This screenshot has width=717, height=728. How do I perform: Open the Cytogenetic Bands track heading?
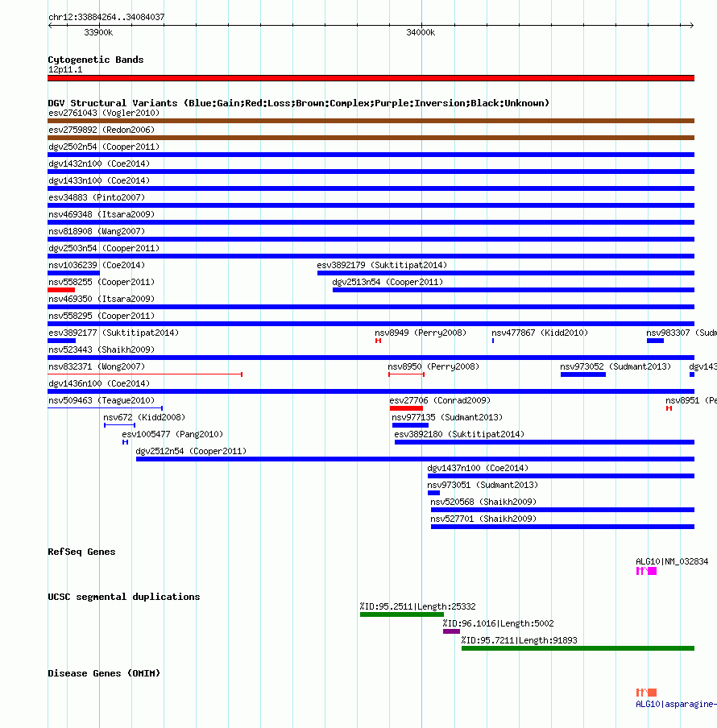coord(96,60)
